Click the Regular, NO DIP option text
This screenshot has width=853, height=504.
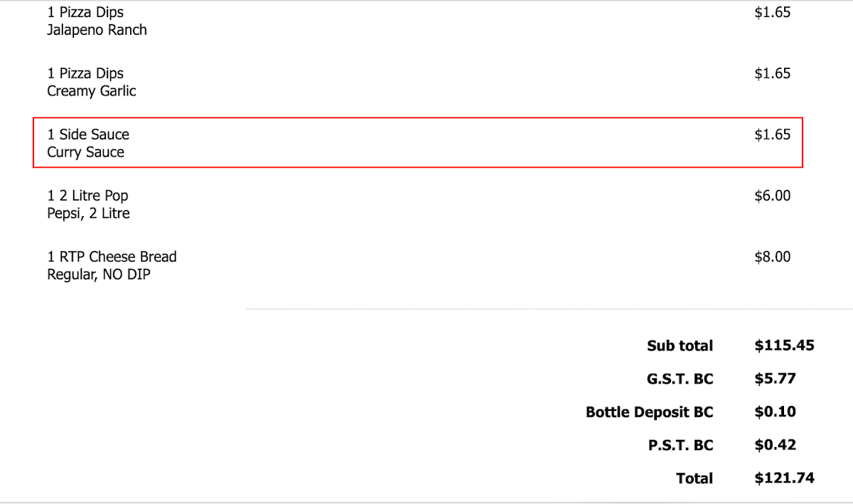point(99,274)
